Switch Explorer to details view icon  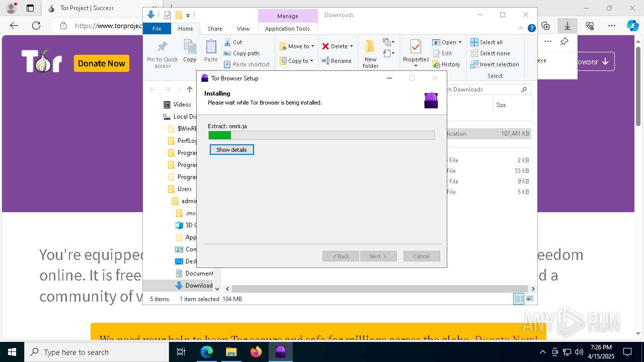tap(519, 299)
